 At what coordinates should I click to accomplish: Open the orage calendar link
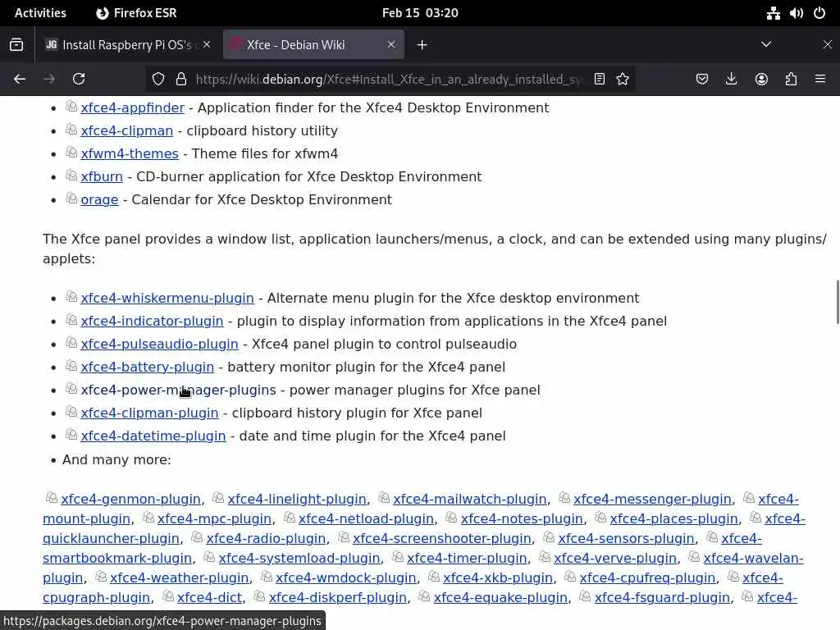pyautogui.click(x=99, y=200)
